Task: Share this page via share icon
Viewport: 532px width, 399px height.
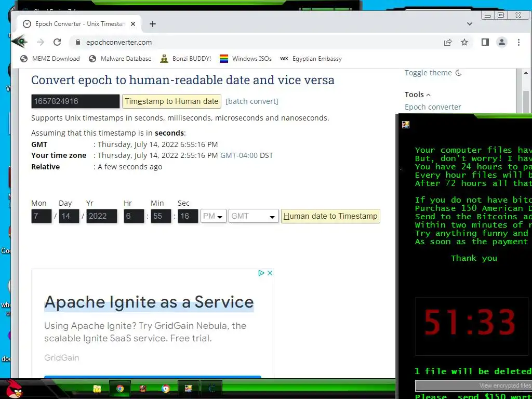Action: (x=447, y=42)
